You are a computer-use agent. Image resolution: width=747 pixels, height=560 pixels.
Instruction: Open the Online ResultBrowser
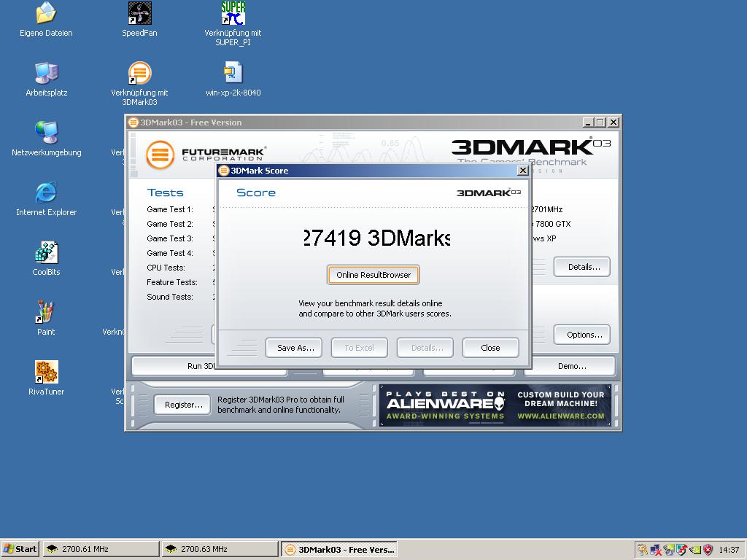pos(373,275)
